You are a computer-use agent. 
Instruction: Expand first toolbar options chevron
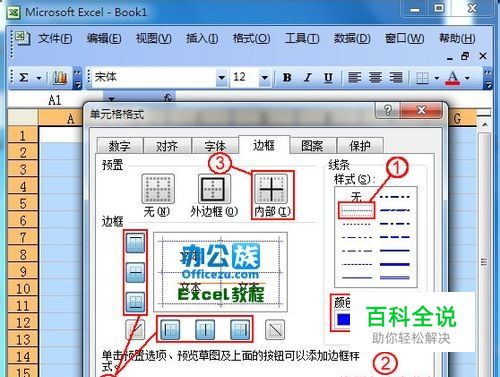point(77,79)
